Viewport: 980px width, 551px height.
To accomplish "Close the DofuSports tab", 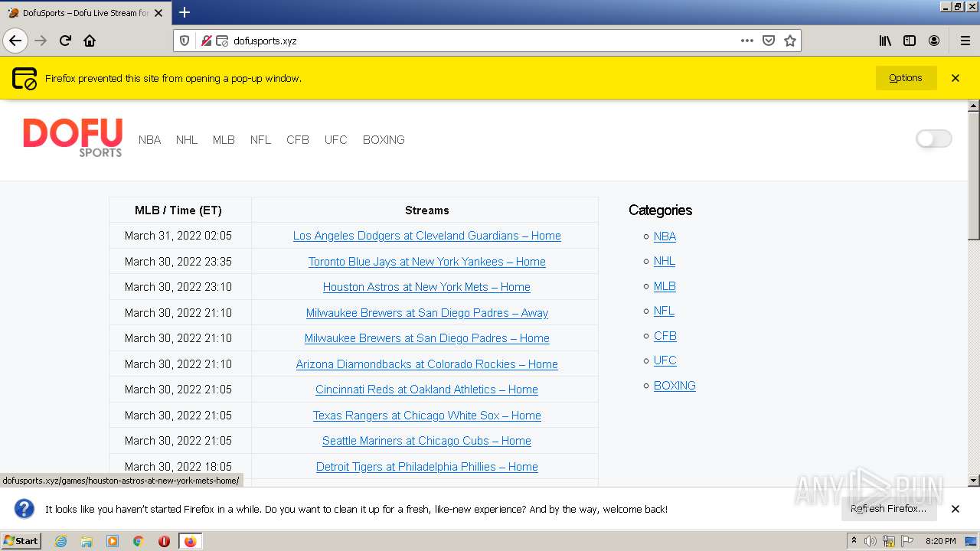I will [158, 13].
